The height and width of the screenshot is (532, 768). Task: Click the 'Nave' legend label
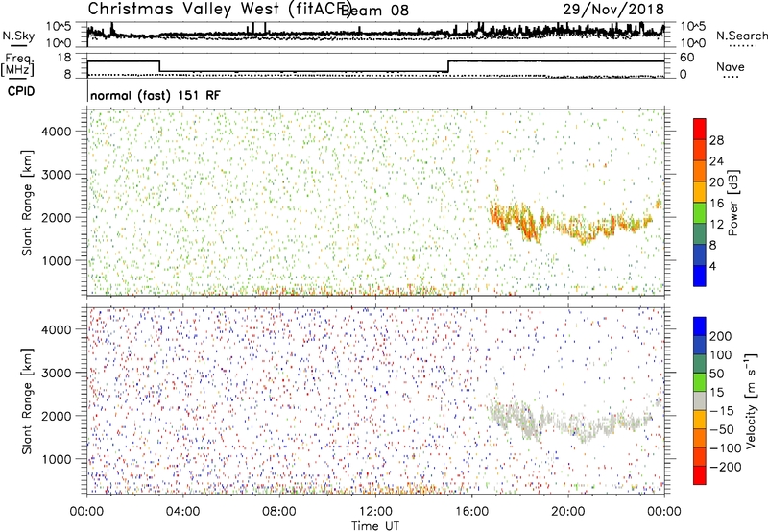click(x=731, y=66)
